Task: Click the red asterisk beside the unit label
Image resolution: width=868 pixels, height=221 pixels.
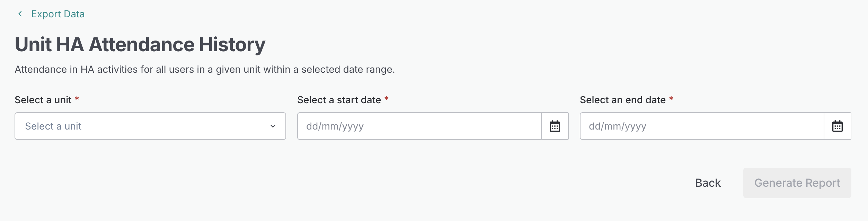Action: tap(77, 99)
